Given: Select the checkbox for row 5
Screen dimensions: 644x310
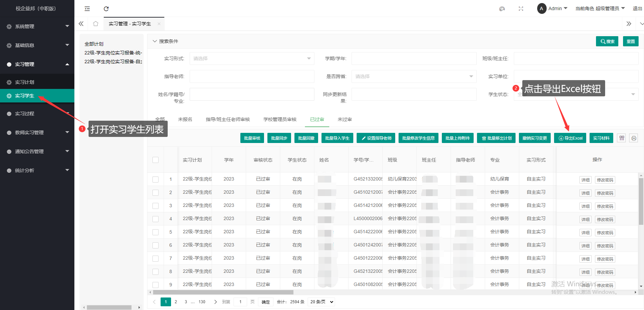Looking at the screenshot, I should point(156,232).
